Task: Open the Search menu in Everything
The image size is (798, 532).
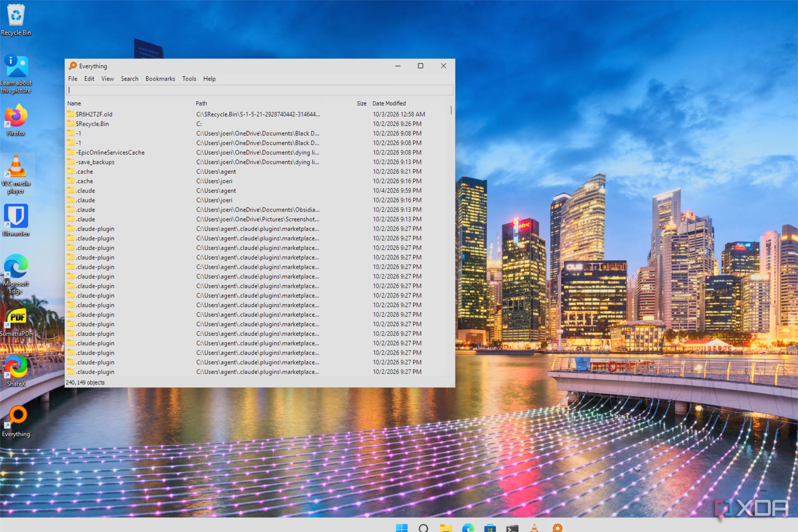Action: click(130, 79)
